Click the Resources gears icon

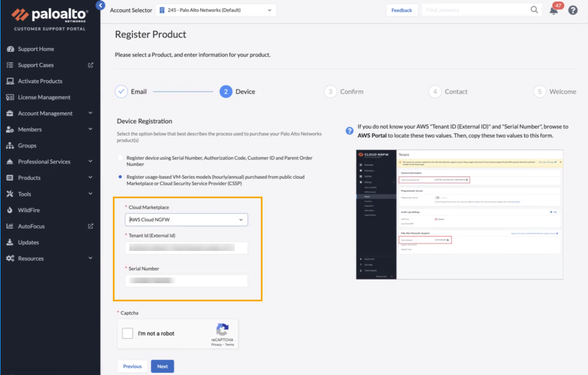10,258
